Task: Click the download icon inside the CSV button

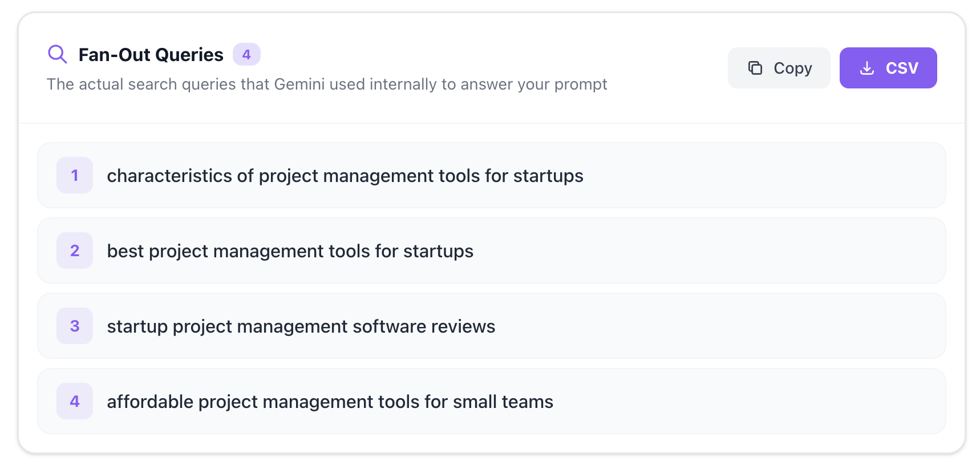Action: [867, 68]
